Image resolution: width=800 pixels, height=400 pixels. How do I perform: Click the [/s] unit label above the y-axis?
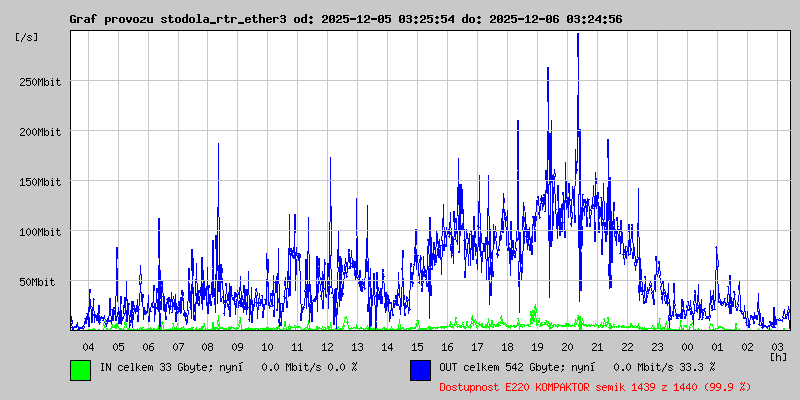(x=27, y=37)
